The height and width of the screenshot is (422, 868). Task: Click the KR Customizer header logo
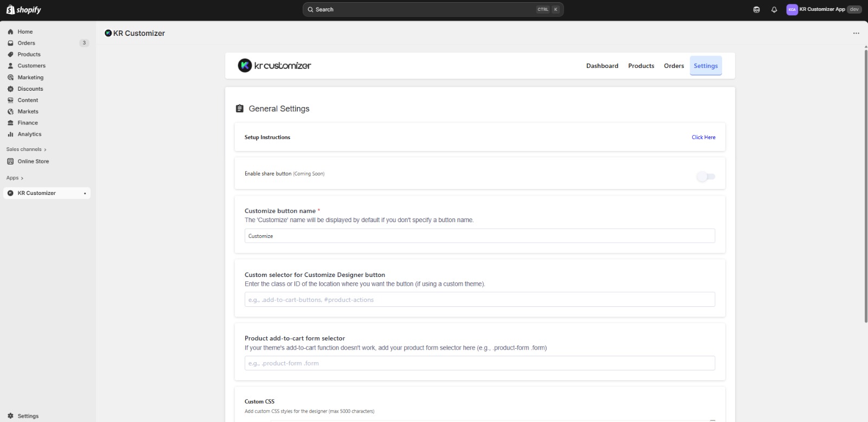[x=275, y=66]
